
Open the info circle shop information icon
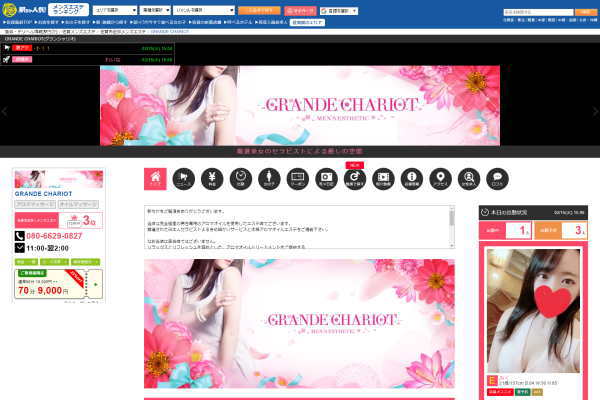pyautogui.click(x=412, y=179)
